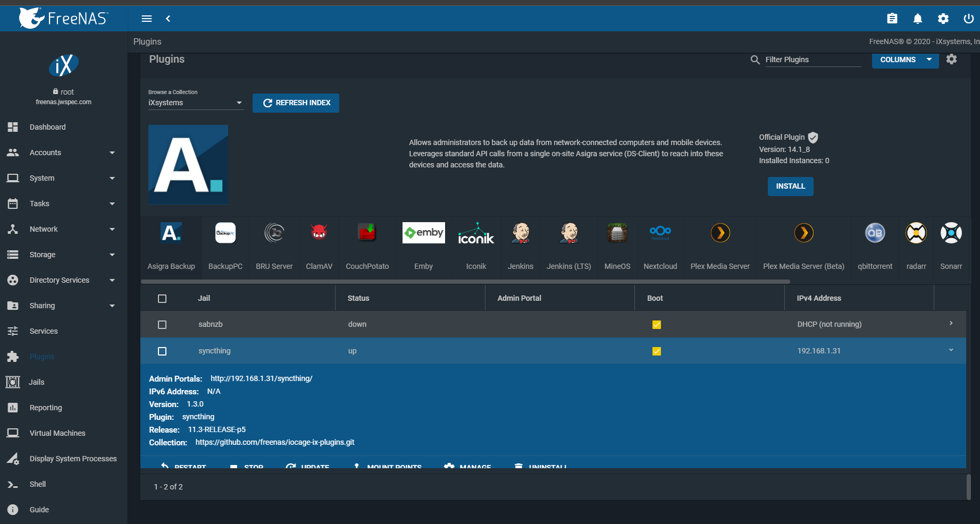Click the INSTALL button
This screenshot has height=524, width=980.
[790, 186]
